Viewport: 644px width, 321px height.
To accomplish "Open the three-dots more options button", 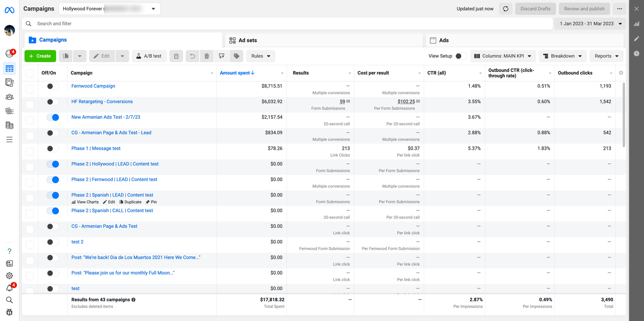I will click(x=620, y=9).
